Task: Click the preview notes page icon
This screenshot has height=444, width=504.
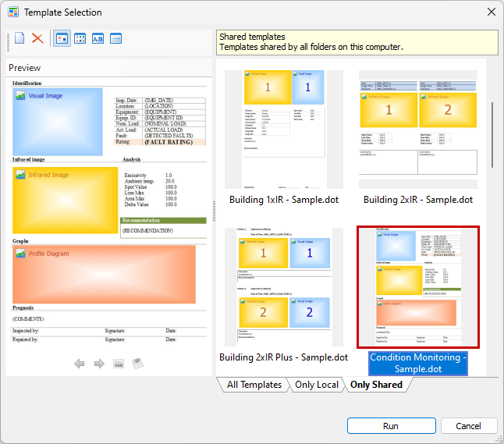Action: click(x=138, y=364)
